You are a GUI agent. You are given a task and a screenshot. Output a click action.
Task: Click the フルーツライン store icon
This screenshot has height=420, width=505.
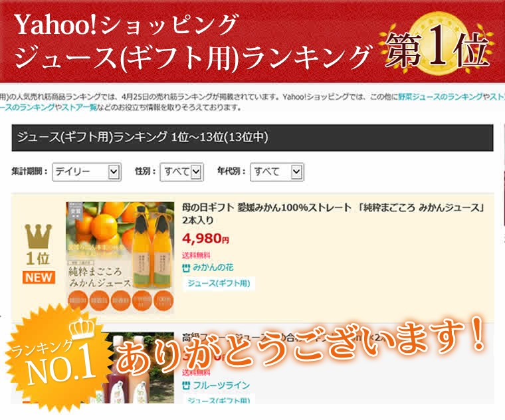(x=186, y=385)
